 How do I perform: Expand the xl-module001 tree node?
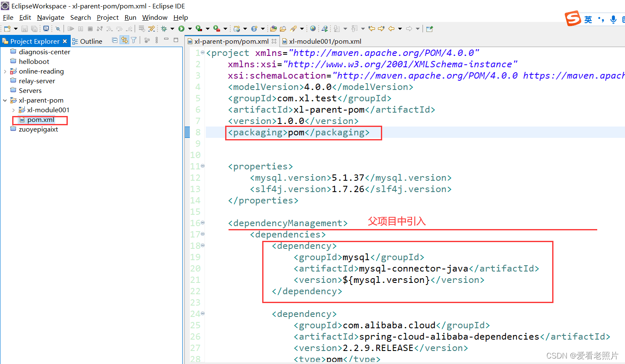[x=13, y=110]
